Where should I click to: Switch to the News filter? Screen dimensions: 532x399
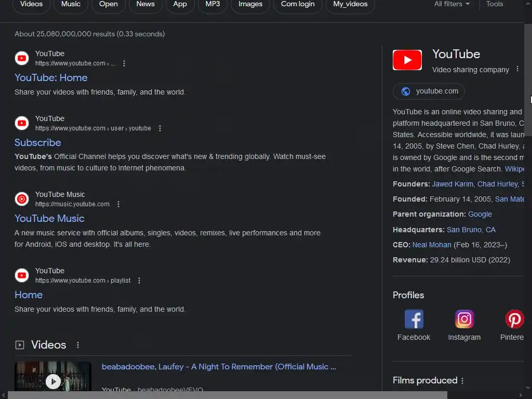145,5
